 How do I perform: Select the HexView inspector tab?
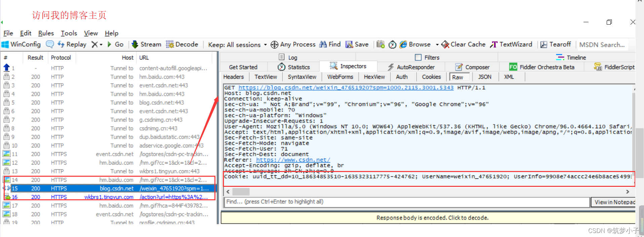pos(374,77)
